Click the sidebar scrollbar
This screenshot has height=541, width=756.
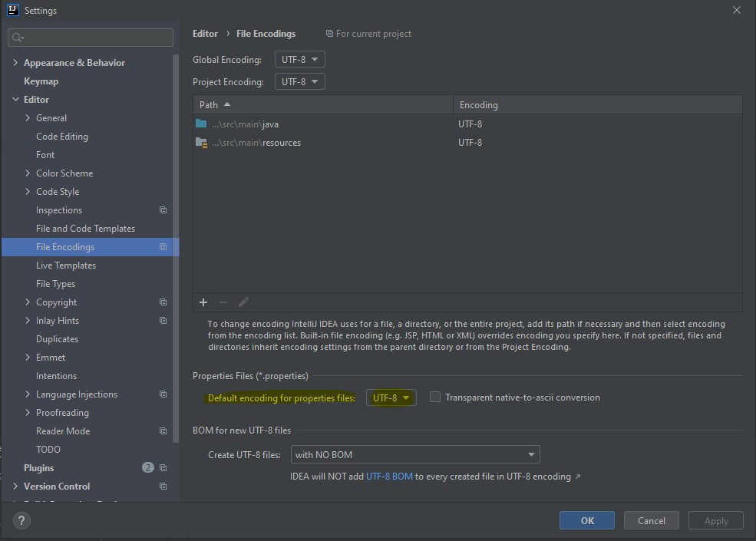tap(177, 230)
